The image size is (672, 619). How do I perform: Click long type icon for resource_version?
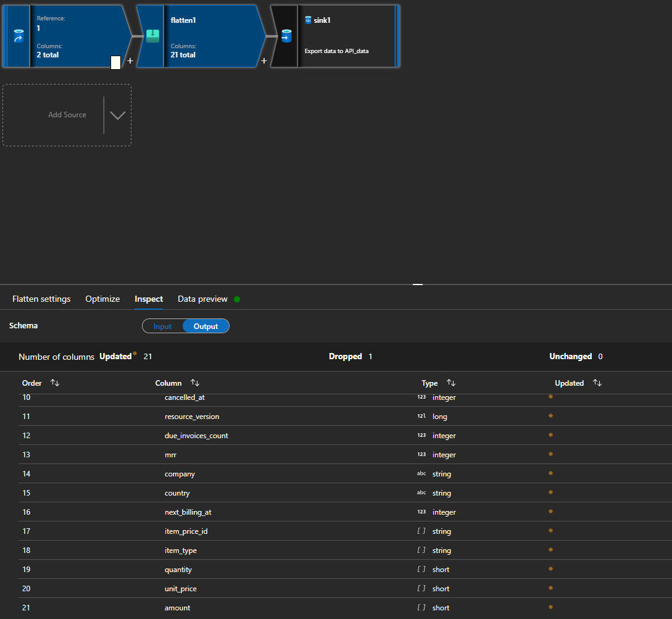(421, 416)
